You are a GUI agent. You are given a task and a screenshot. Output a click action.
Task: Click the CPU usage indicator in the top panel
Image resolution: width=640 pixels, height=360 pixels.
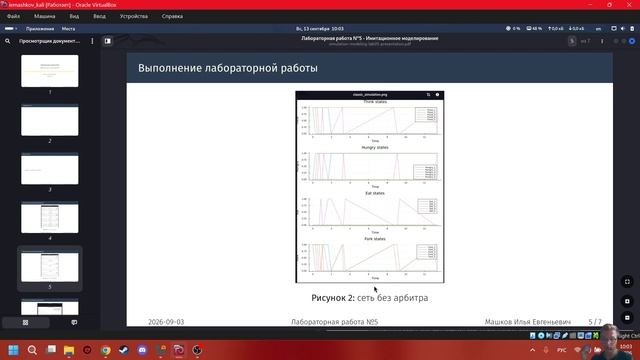pos(513,29)
